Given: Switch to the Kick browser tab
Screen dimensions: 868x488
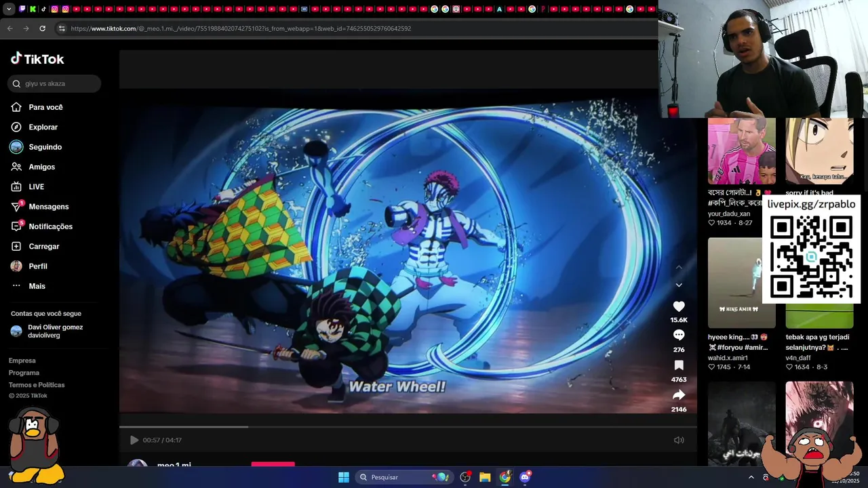Looking at the screenshot, I should click(x=33, y=9).
